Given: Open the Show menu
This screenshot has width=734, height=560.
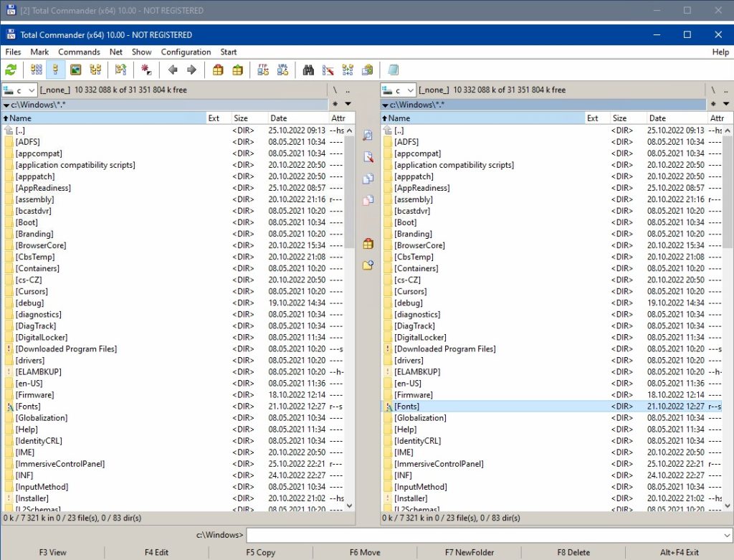Looking at the screenshot, I should 141,52.
